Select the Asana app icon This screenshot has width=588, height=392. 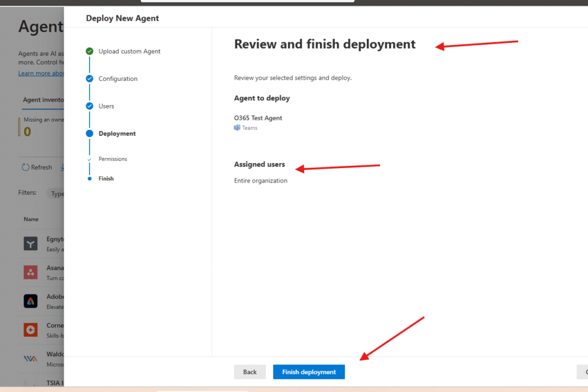pos(30,272)
